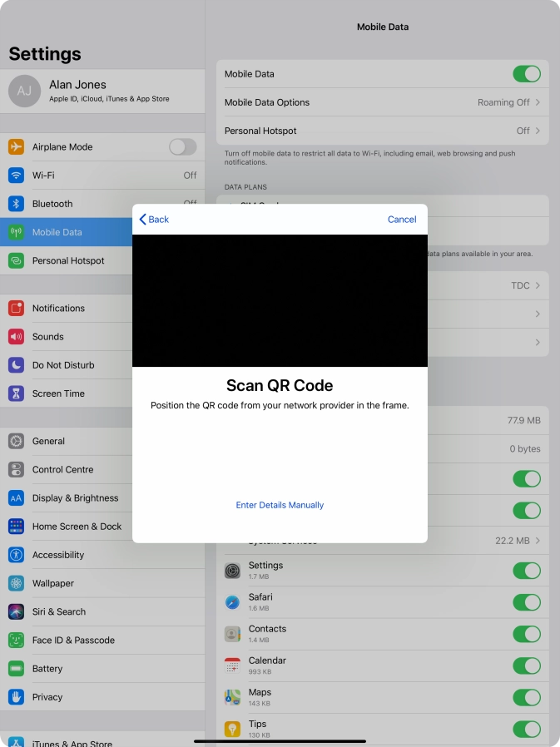Turn off the Mobile Data switch
The height and width of the screenshot is (747, 560).
coord(527,74)
